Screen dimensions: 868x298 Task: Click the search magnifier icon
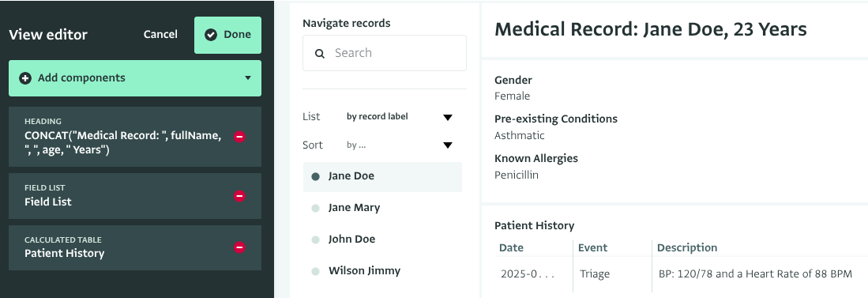pos(319,53)
